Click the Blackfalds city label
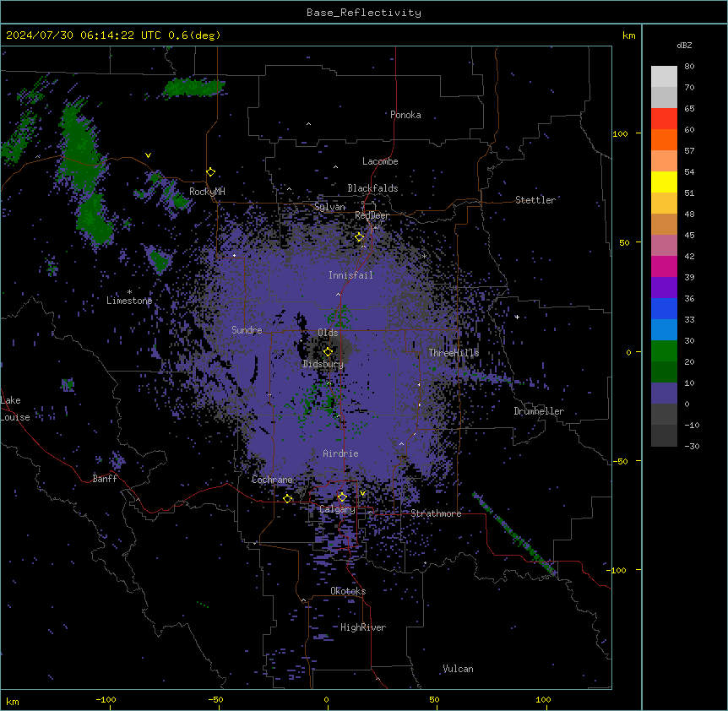The height and width of the screenshot is (711, 728). pos(372,188)
